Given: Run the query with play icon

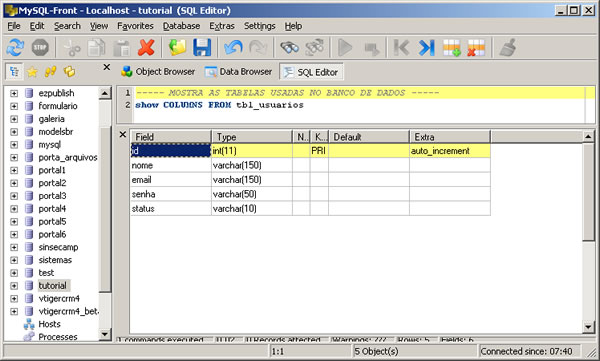Looking at the screenshot, I should [x=345, y=48].
